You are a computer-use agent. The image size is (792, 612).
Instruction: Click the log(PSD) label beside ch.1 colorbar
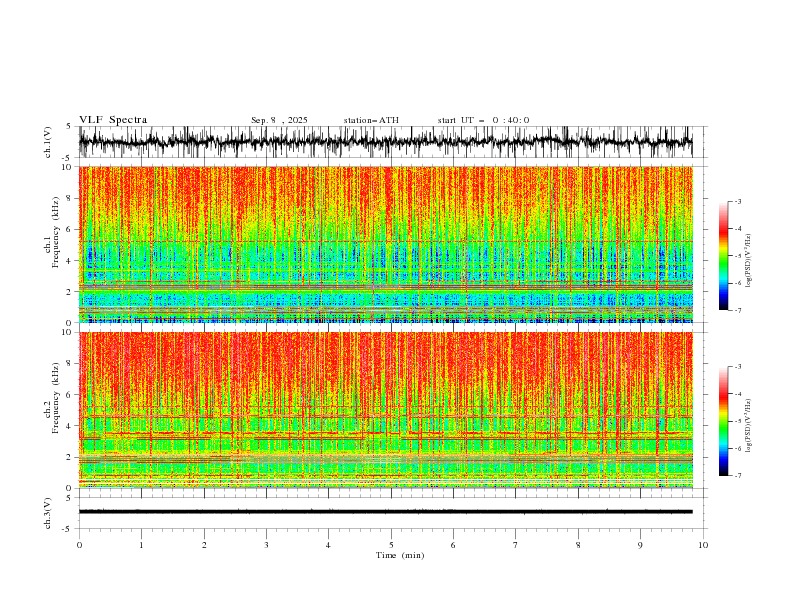point(749,261)
